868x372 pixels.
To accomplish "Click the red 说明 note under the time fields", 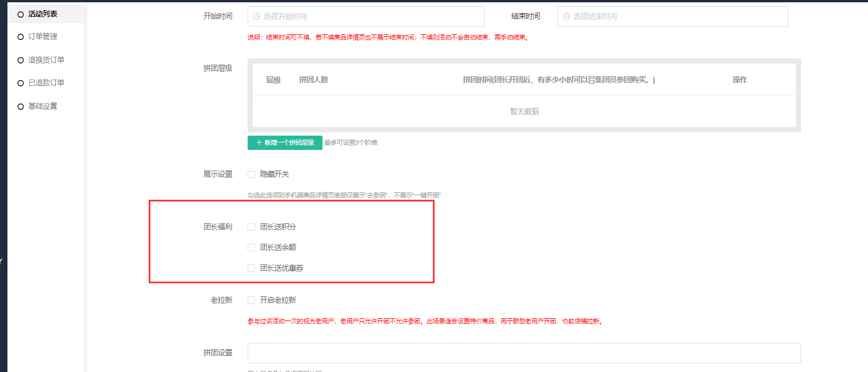I will (x=388, y=38).
